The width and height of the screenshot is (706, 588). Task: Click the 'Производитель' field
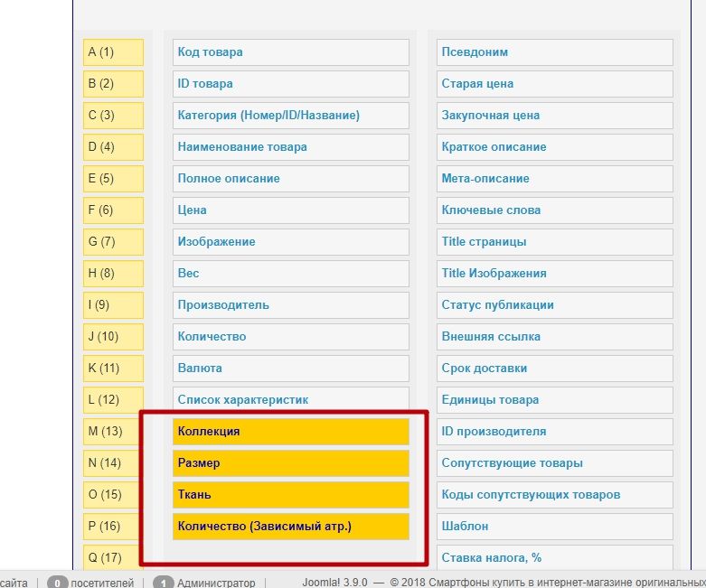click(x=291, y=305)
